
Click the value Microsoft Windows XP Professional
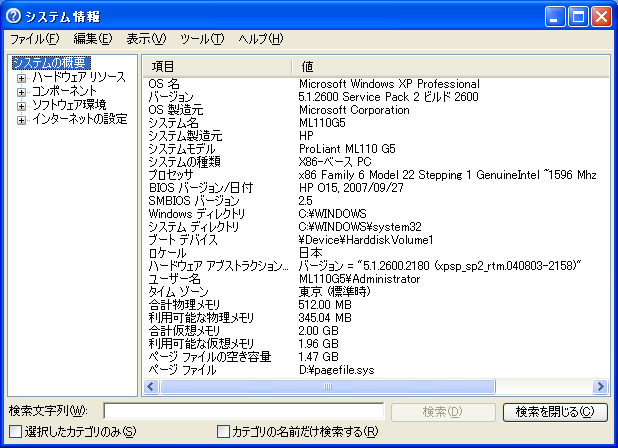pos(389,84)
